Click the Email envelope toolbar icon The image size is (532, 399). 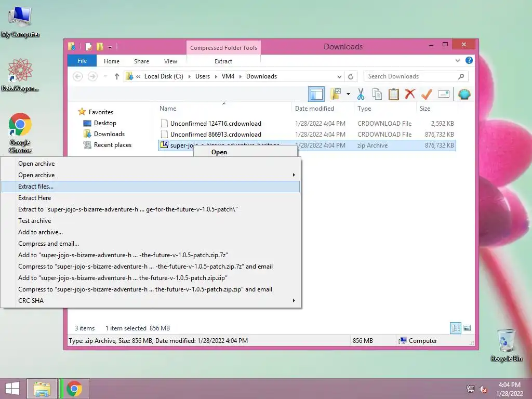pyautogui.click(x=444, y=94)
